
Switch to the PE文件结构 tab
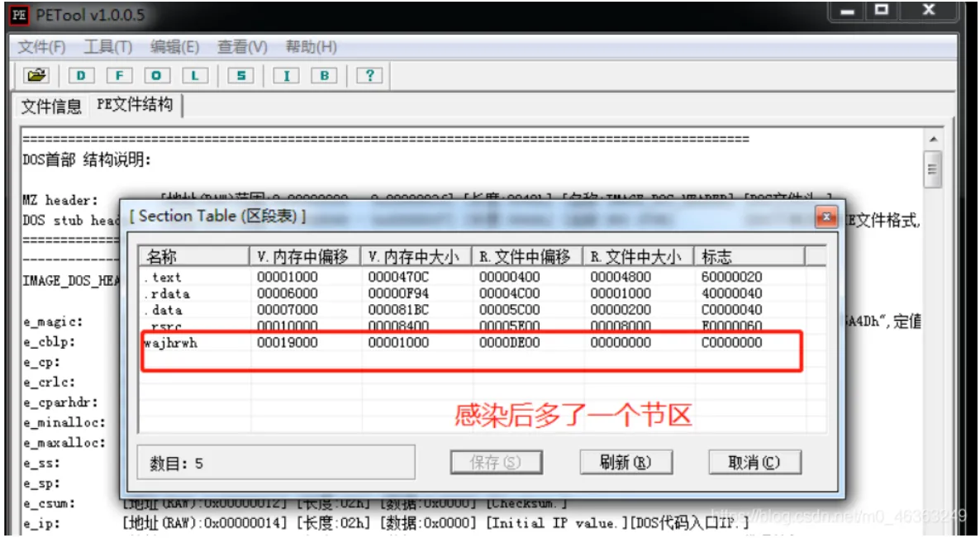click(135, 104)
